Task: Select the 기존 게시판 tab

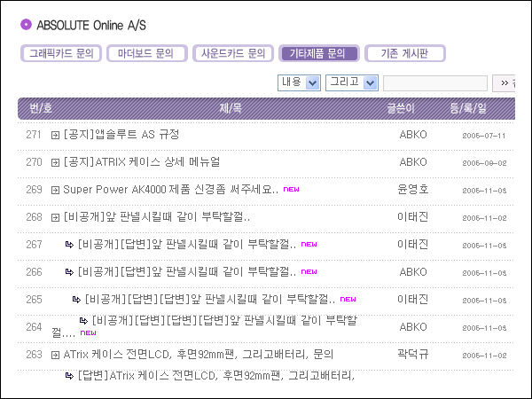Action: pyautogui.click(x=405, y=54)
